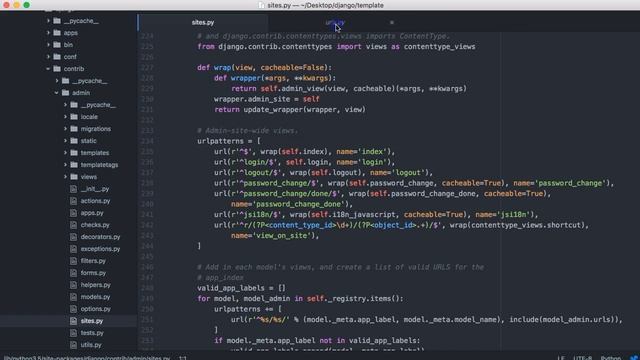Click the templates folder icon
This screenshot has width=640, height=360.
74,153
